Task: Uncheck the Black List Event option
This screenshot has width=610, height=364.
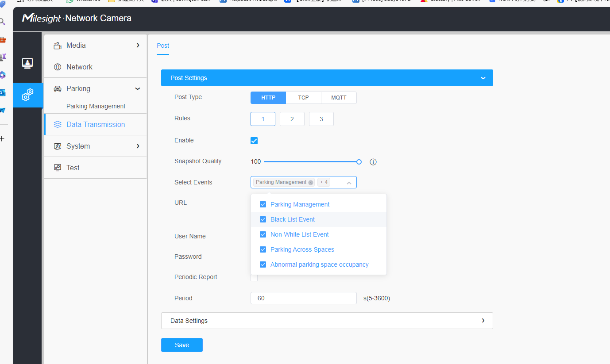Action: [263, 219]
